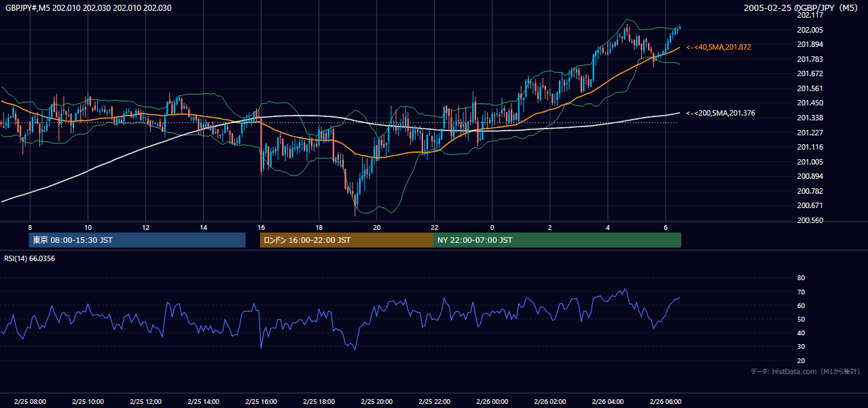Screen dimensions: 868x408
Task: Click hour marker 14 under the price chart
Action: [203, 227]
